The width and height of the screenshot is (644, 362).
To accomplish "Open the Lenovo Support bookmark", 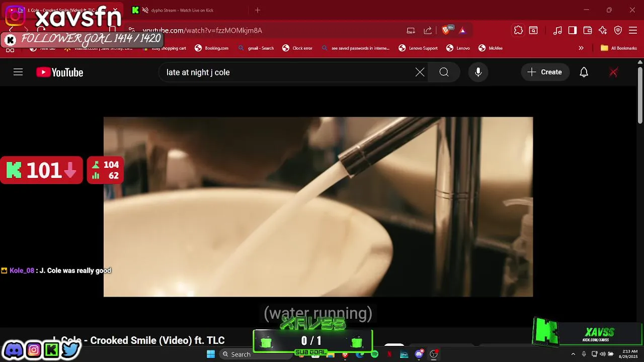I will pos(418,48).
